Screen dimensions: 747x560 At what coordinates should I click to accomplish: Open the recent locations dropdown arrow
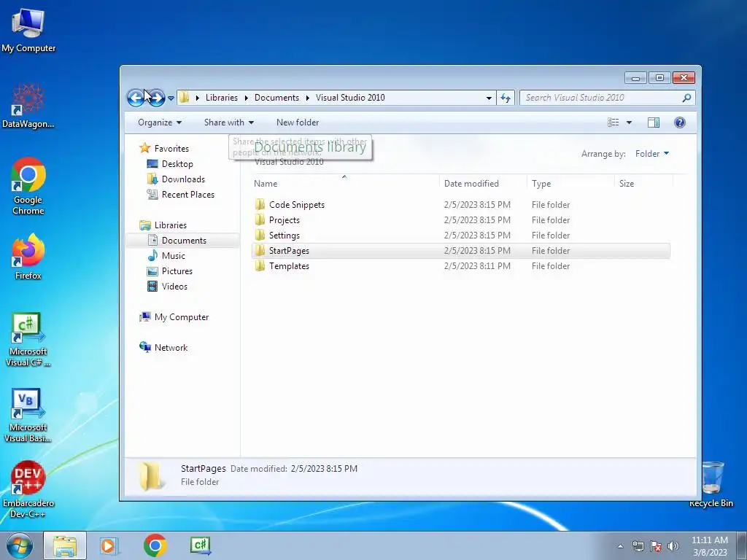[171, 98]
